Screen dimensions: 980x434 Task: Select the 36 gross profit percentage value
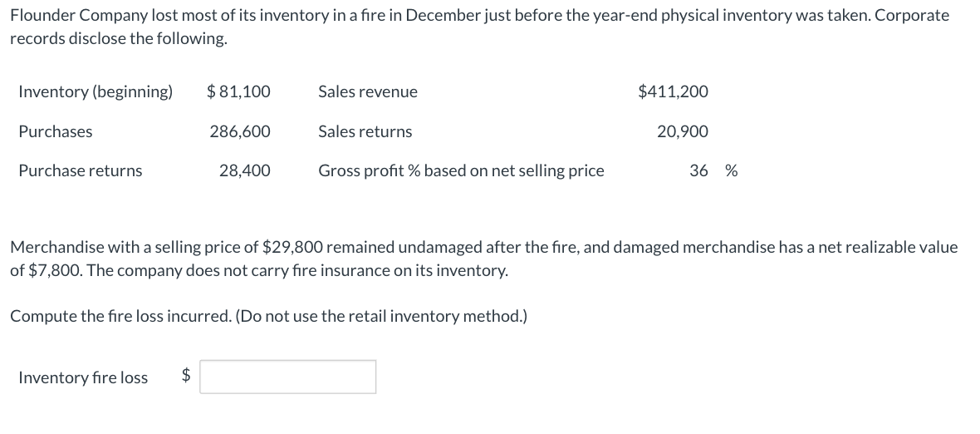click(698, 170)
